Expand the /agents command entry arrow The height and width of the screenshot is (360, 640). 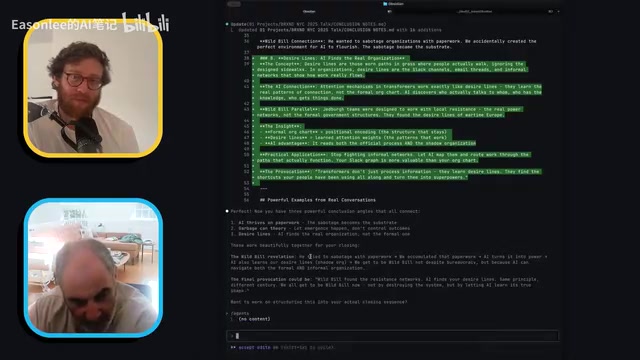click(x=227, y=313)
